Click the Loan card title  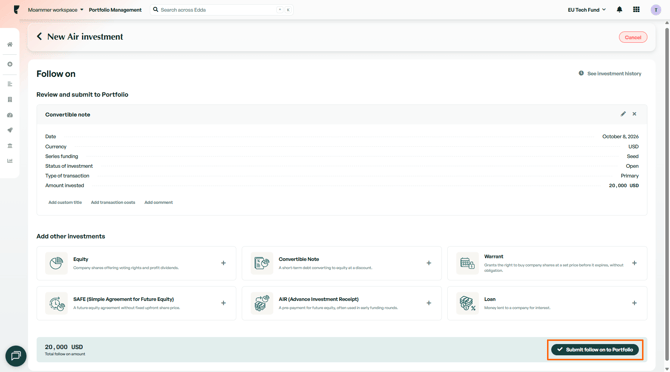[490, 299]
